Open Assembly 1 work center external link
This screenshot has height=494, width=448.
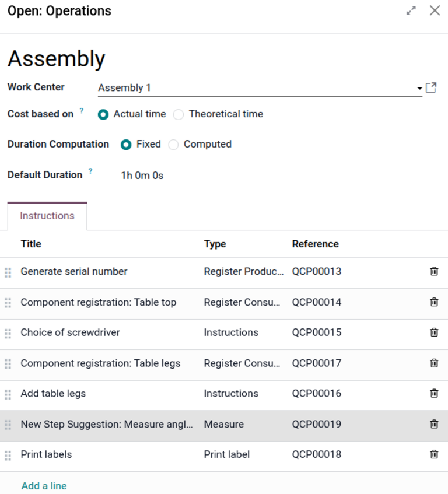431,87
